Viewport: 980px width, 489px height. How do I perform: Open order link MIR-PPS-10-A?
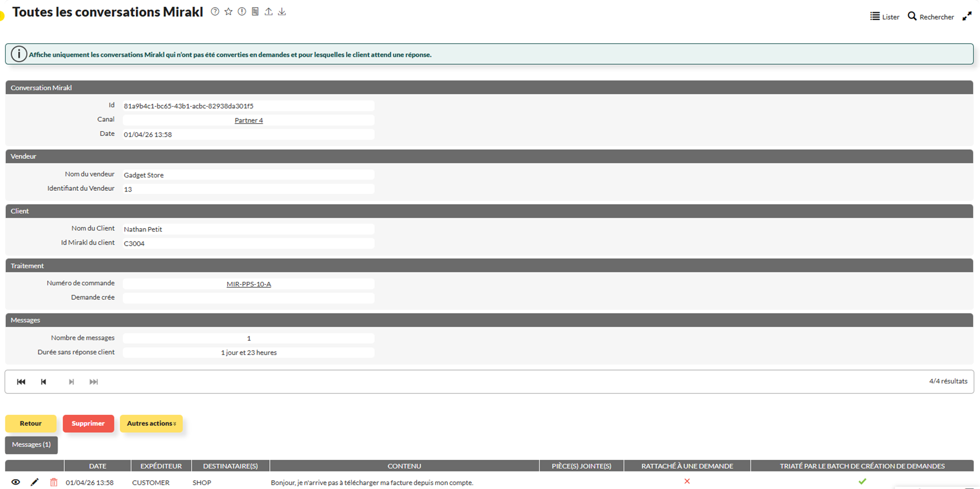[x=249, y=284]
